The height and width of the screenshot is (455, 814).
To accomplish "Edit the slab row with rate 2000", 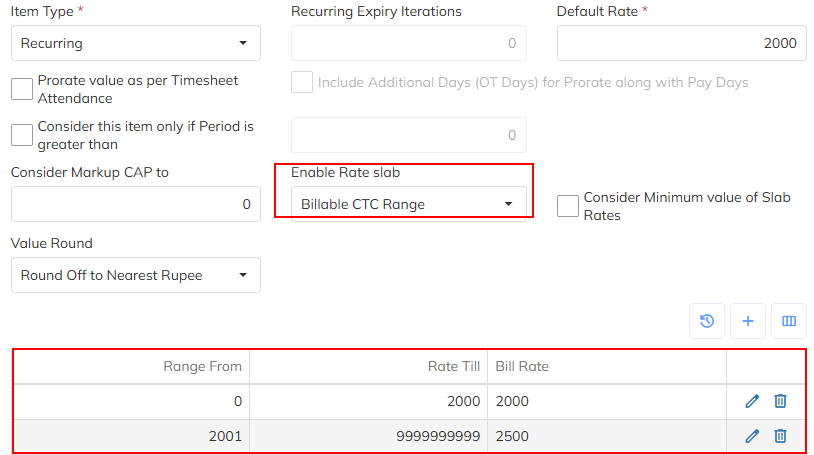I will [752, 401].
